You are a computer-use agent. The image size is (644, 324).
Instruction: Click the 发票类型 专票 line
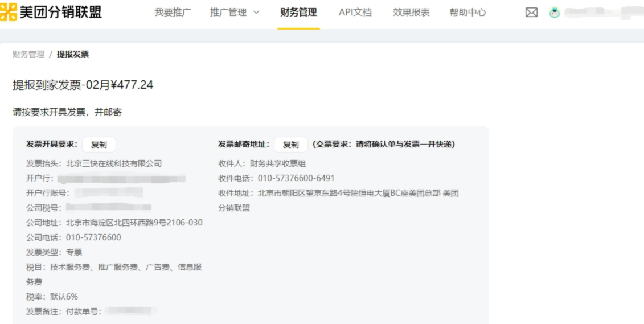click(54, 252)
